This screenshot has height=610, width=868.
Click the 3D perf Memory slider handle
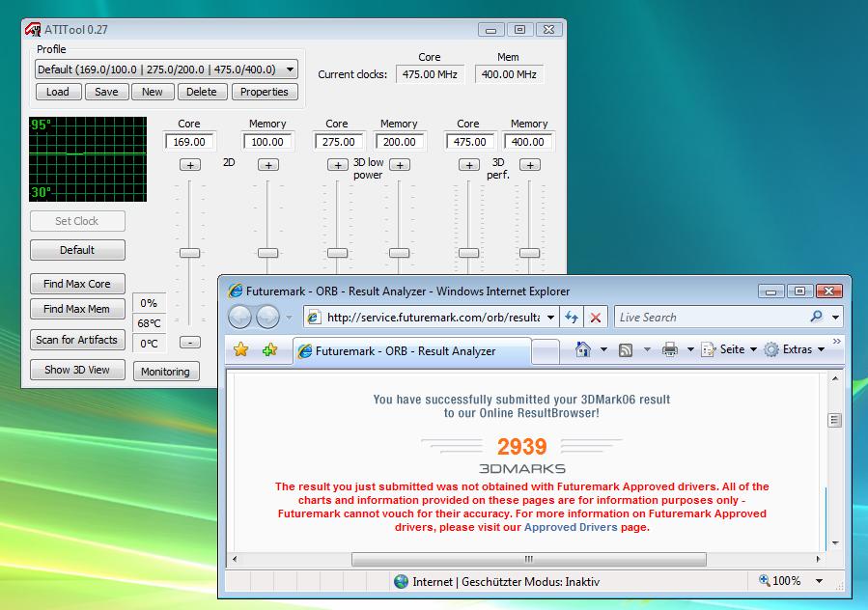click(530, 253)
